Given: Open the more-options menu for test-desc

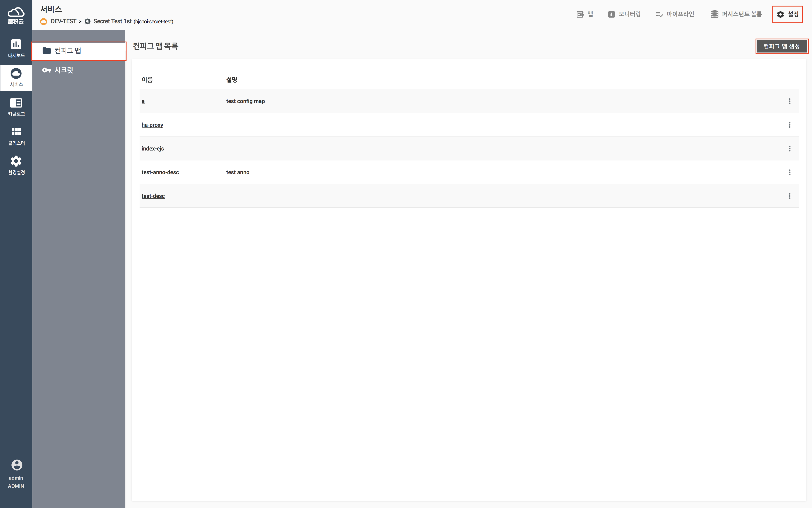Looking at the screenshot, I should 790,196.
